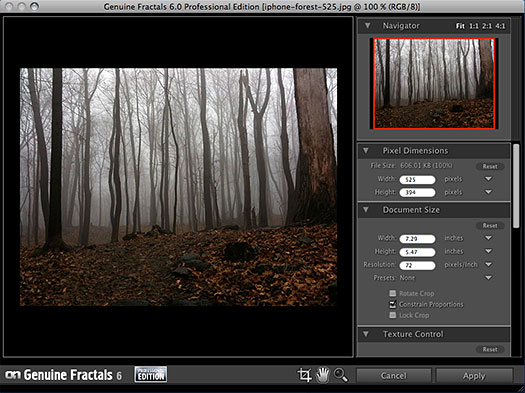Select the Crop tool icon
The height and width of the screenshot is (393, 525).
point(304,375)
